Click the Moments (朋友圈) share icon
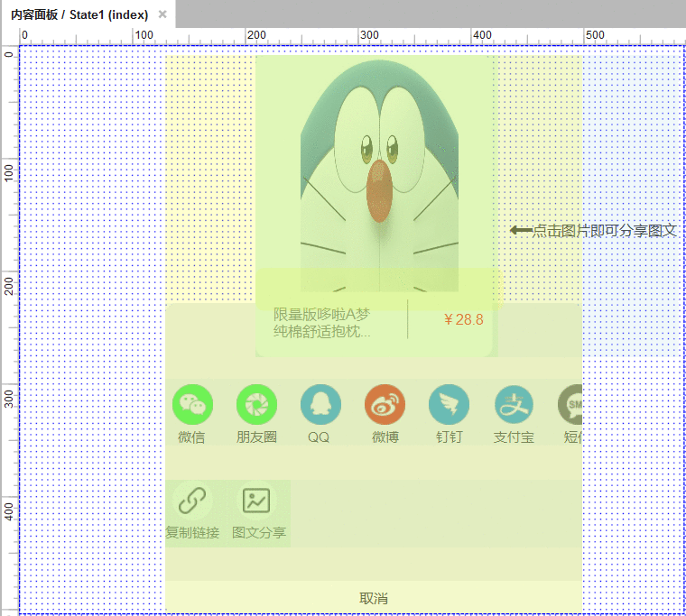686x616 pixels. tap(257, 404)
